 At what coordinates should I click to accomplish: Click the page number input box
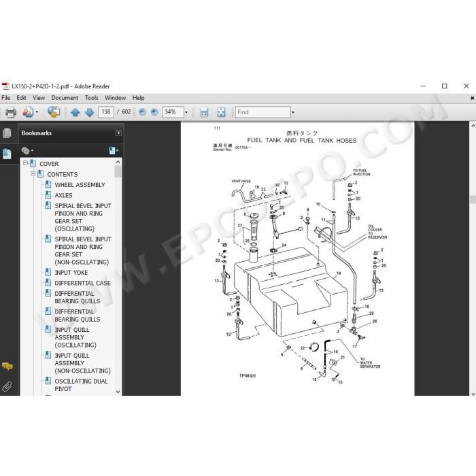(x=106, y=112)
